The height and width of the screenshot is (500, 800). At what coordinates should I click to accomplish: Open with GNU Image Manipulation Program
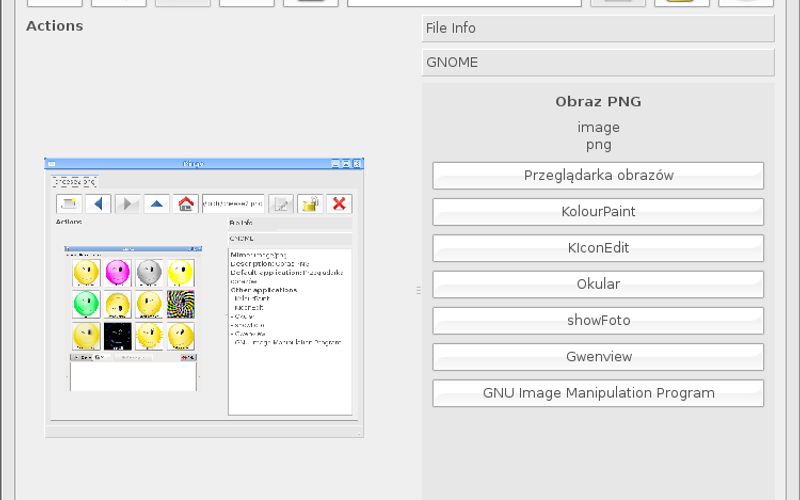click(x=598, y=393)
